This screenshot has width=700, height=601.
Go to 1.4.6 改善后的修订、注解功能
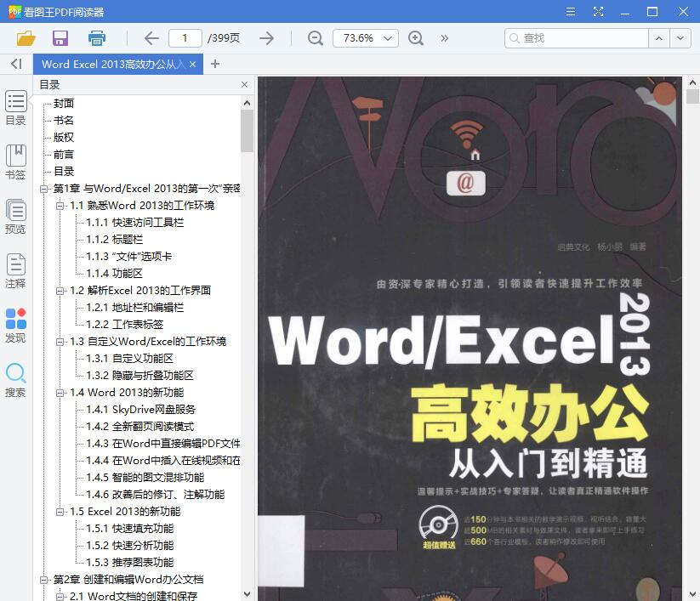tap(156, 495)
